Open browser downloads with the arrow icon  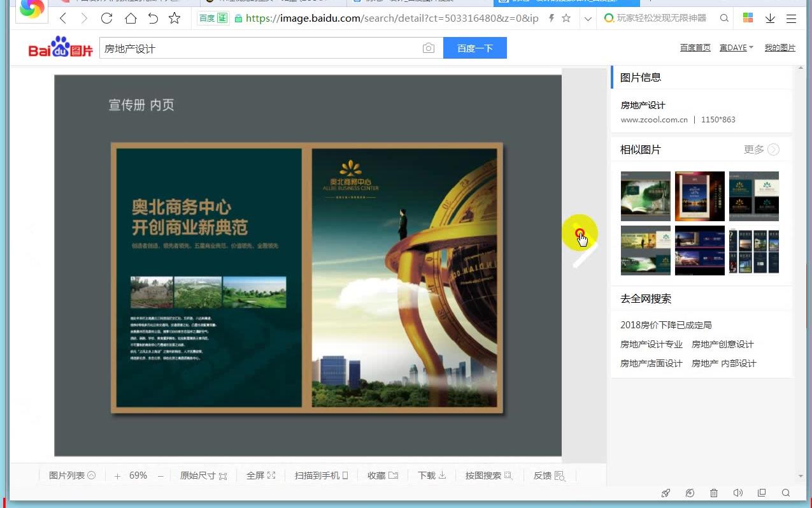point(770,18)
